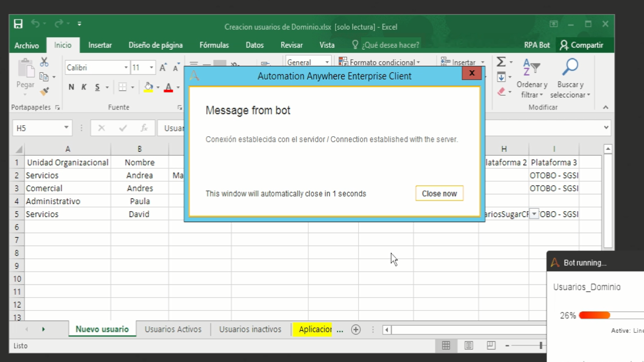Click the zoom slider in status bar
This screenshot has width=644, height=362.
click(540, 345)
